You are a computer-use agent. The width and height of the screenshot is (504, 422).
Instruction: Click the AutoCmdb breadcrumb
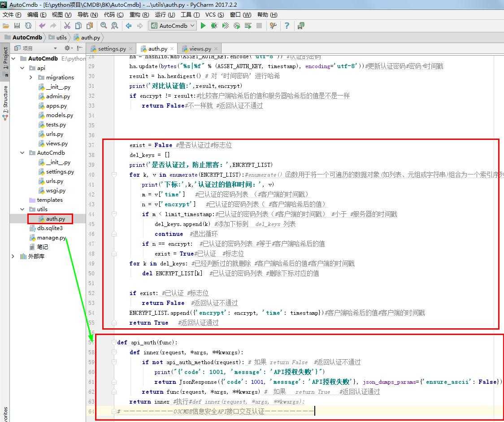click(x=23, y=37)
